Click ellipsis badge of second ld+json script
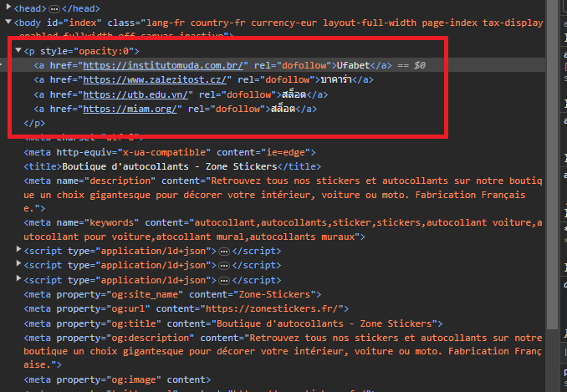567x392 pixels. [224, 266]
